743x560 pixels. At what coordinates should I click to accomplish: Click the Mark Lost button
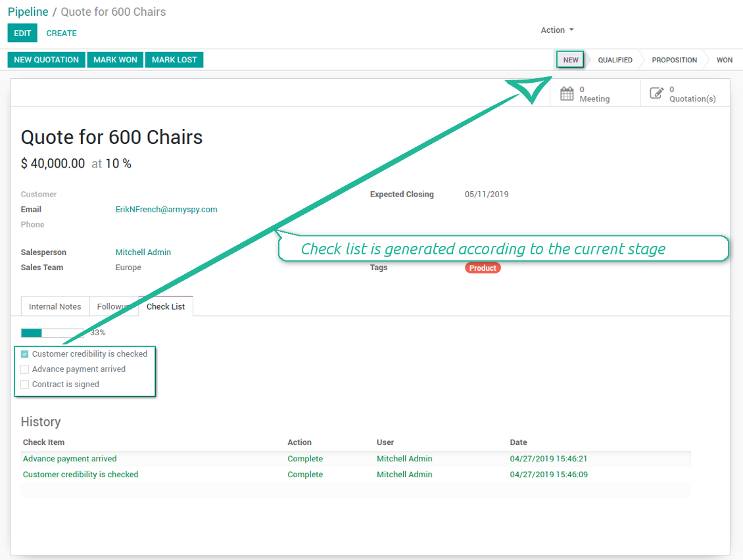174,60
